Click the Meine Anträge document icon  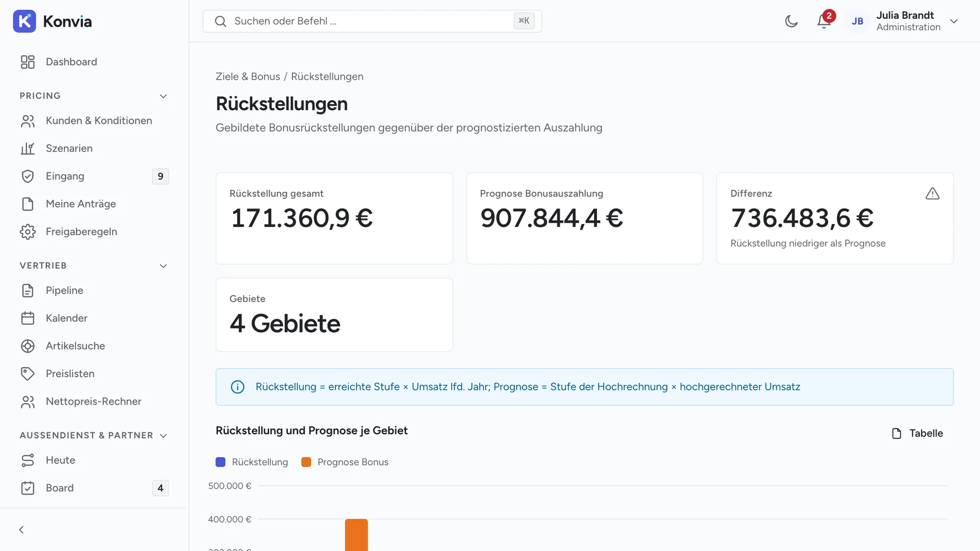click(28, 204)
